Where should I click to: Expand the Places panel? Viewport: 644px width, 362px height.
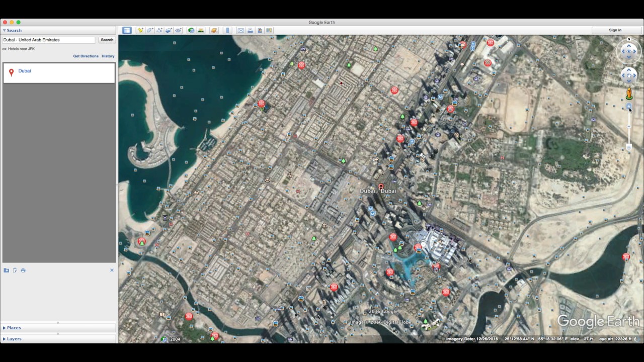(x=13, y=327)
